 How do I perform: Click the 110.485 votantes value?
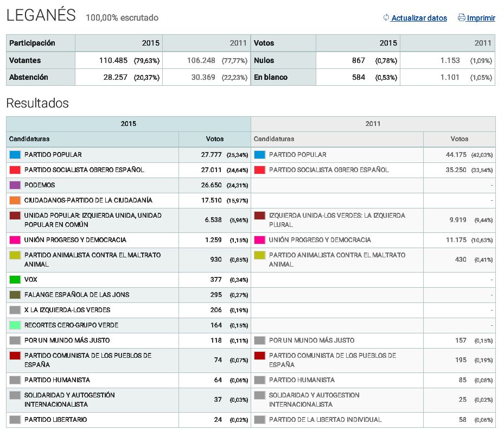[x=113, y=60]
